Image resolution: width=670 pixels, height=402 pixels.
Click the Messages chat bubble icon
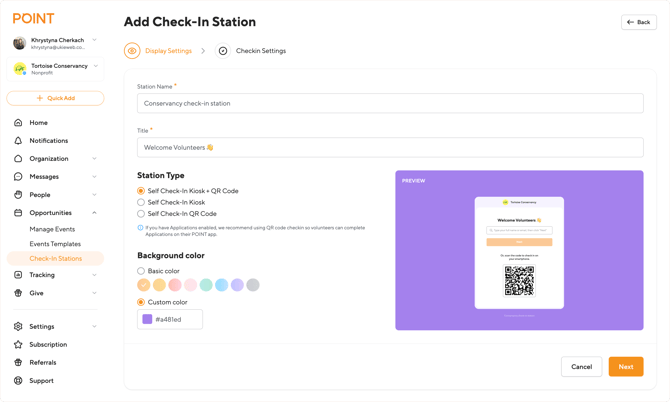click(x=18, y=177)
